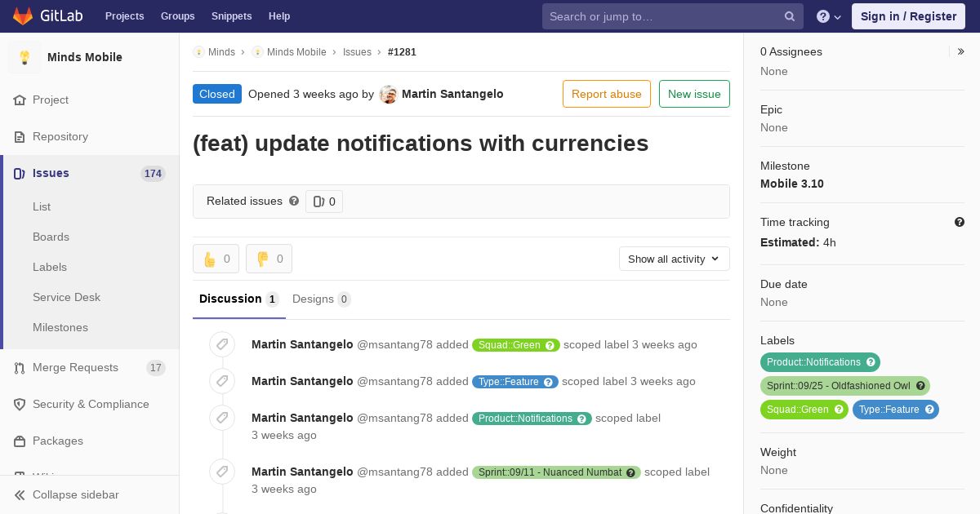Open the Boards sidebar item
Viewport: 980px width, 514px height.
pyautogui.click(x=51, y=237)
